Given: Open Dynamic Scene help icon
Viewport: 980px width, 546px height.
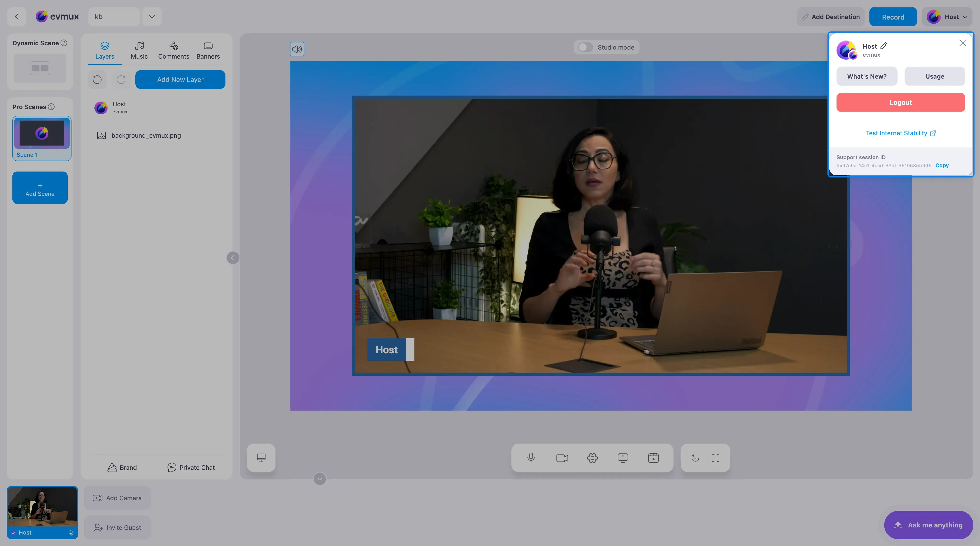Looking at the screenshot, I should tap(64, 43).
